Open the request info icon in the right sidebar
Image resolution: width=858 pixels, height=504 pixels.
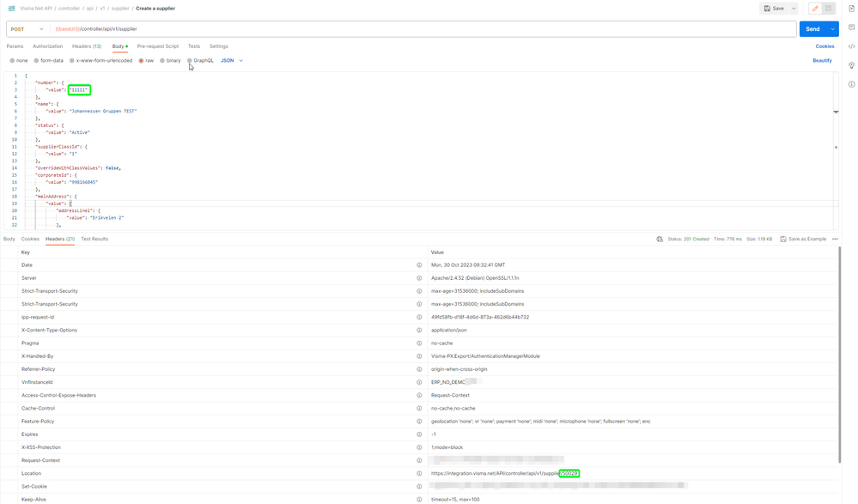pos(851,84)
